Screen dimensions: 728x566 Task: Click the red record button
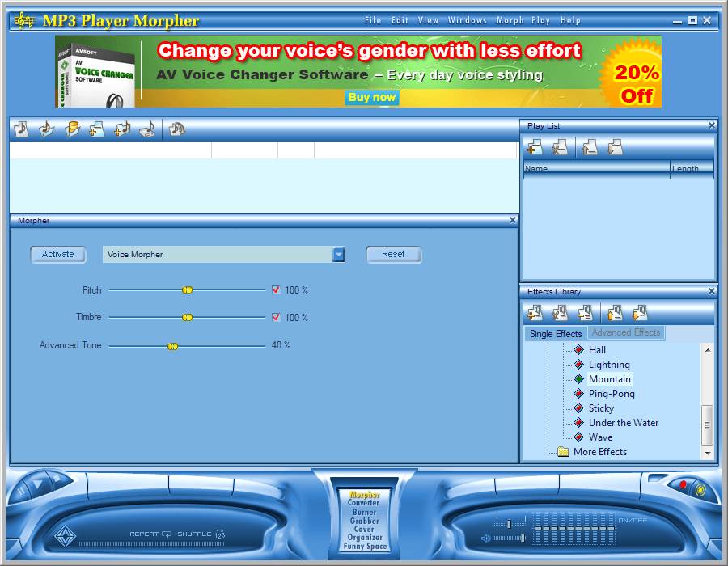point(683,485)
